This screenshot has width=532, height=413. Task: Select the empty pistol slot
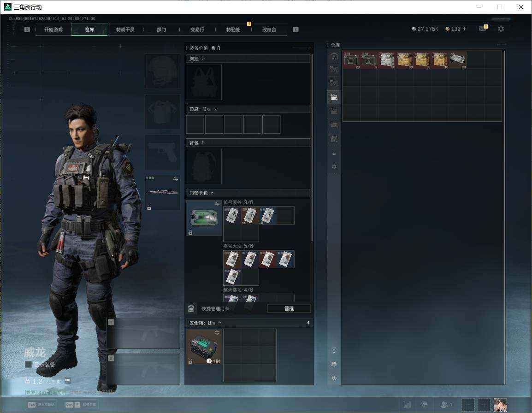[163, 152]
